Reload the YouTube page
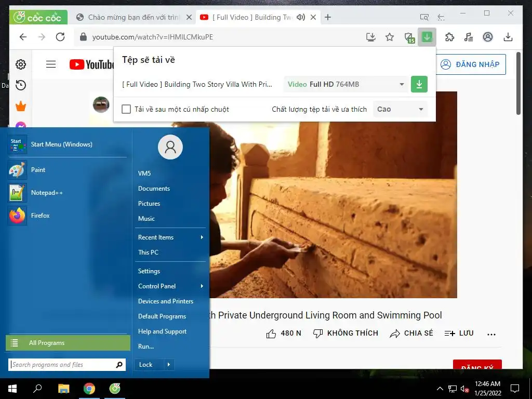 point(60,37)
